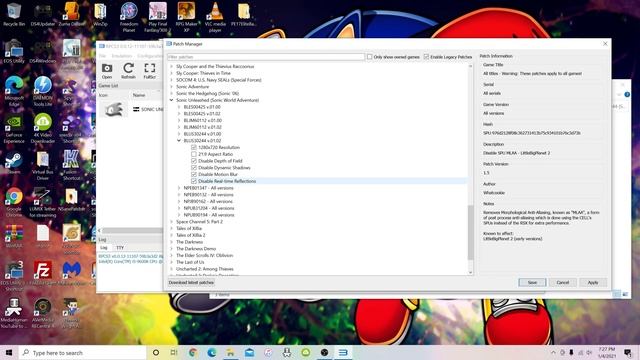
Task: Expand Sly Cooper: Thieves in Time
Action: coord(171,73)
